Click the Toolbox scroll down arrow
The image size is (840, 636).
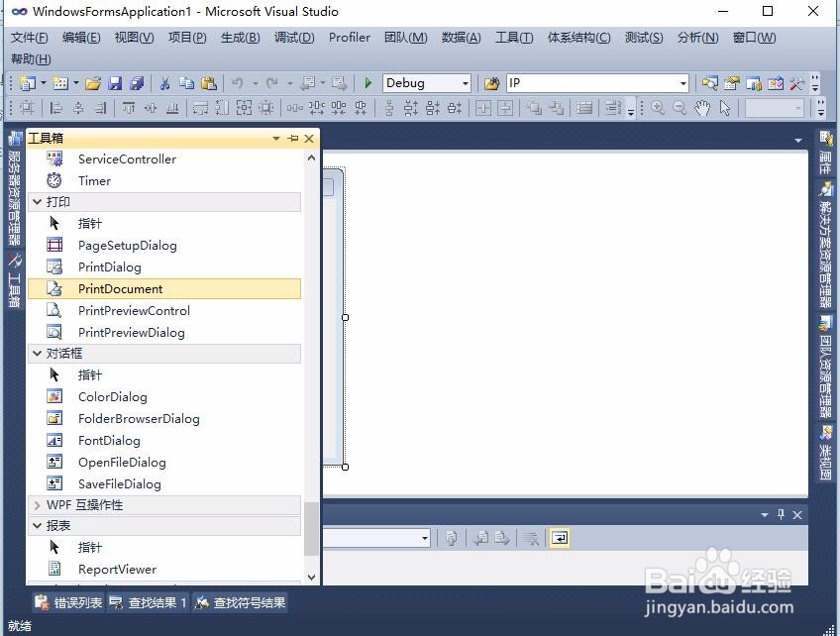pos(311,578)
